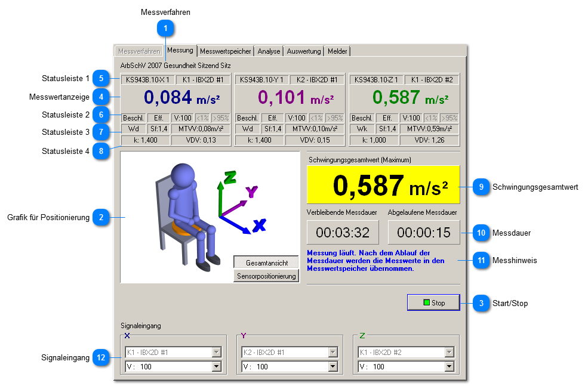Viewport: 588px width, 386px height.
Task: Select the Gesamtansicht view toggle
Action: tap(266, 263)
